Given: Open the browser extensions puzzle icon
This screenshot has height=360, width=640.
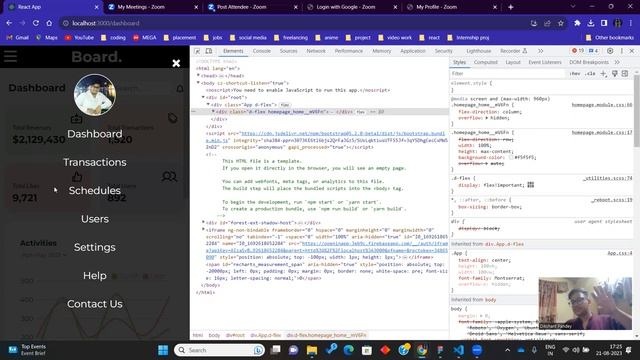Looking at the screenshot, I should coord(577,23).
